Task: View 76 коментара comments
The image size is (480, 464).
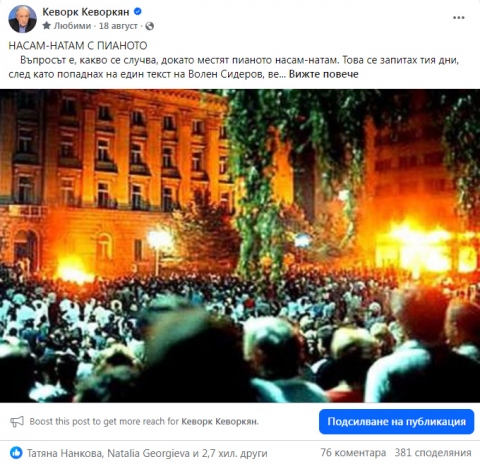Action: pyautogui.click(x=353, y=453)
